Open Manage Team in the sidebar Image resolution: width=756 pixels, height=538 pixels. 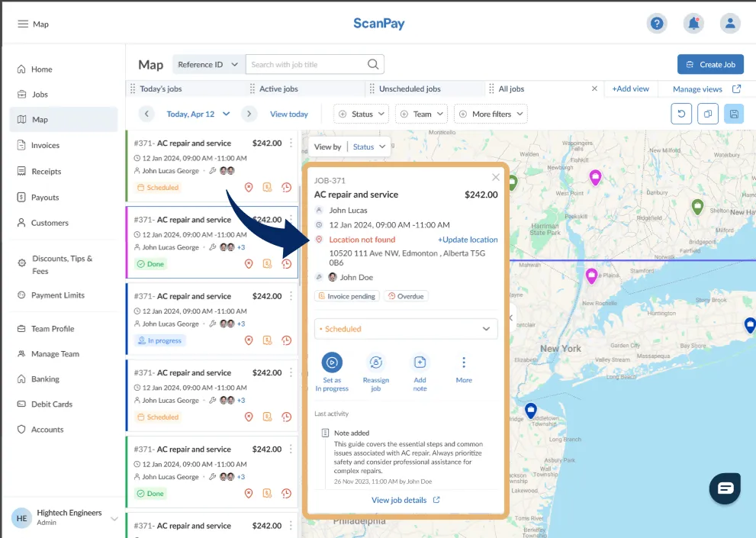(x=63, y=353)
